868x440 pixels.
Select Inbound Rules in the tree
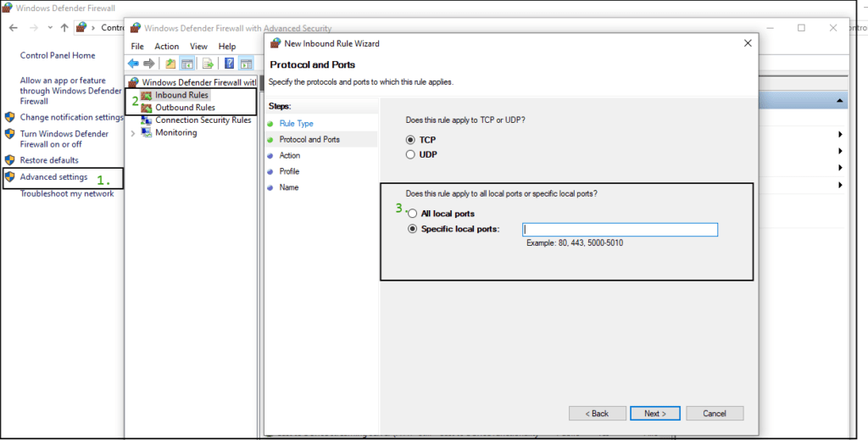(181, 95)
